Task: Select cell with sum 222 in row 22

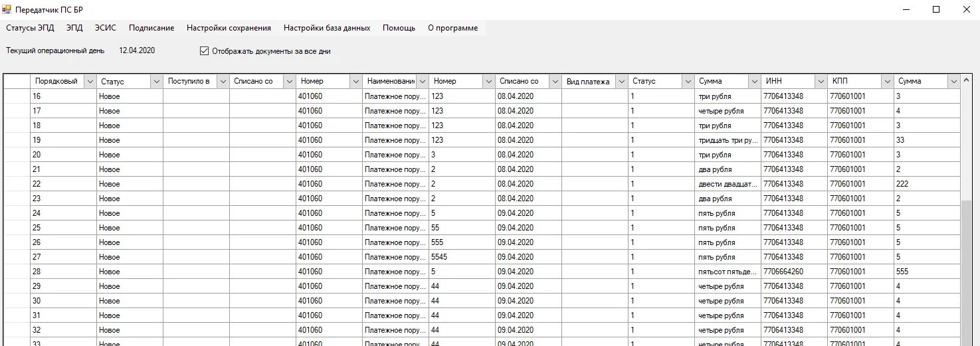Action: point(927,184)
